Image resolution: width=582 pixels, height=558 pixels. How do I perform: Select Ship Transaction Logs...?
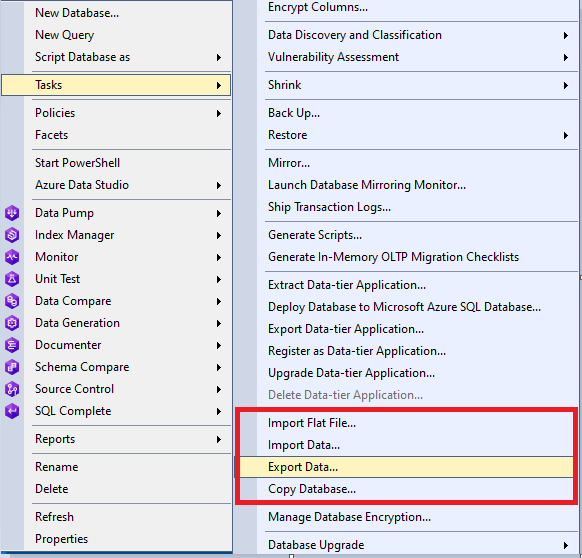pos(329,207)
